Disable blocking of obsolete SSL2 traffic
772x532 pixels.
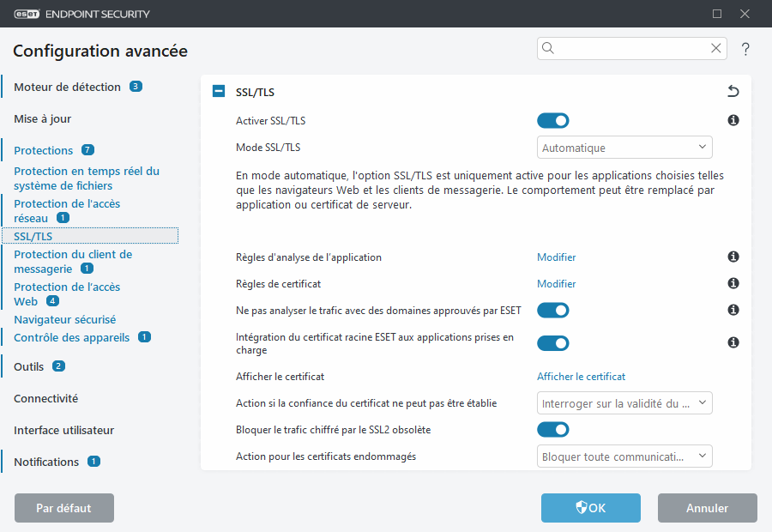[553, 429]
